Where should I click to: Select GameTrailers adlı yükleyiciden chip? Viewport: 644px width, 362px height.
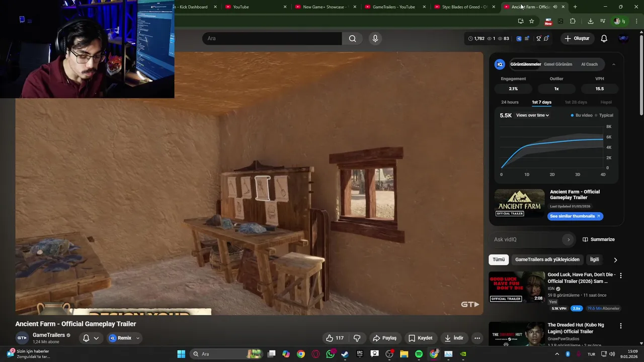tap(547, 259)
